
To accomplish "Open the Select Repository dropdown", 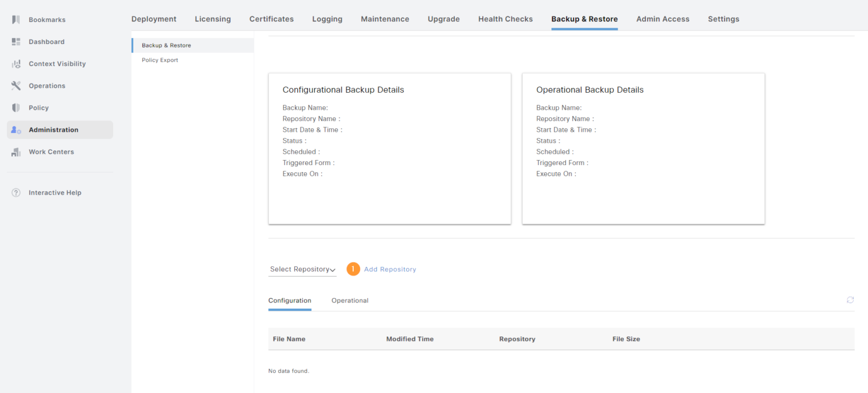I will (x=302, y=269).
